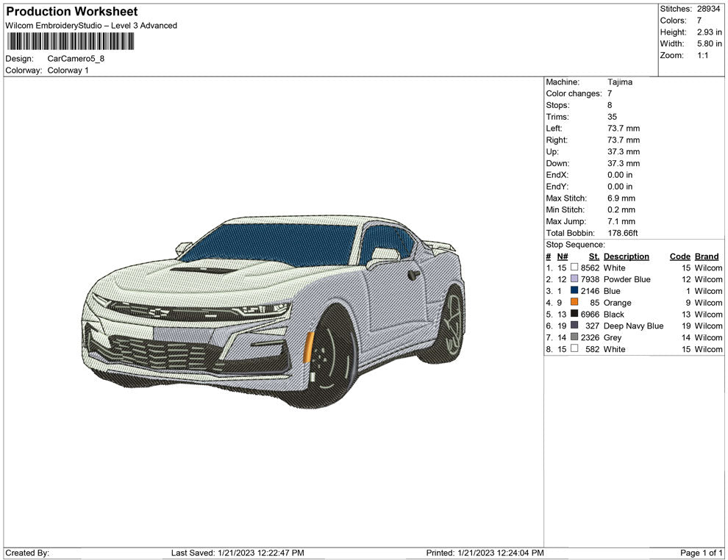Click the Powder Blue color swatch
Viewport: 728px width, 560px height.
[x=574, y=279]
